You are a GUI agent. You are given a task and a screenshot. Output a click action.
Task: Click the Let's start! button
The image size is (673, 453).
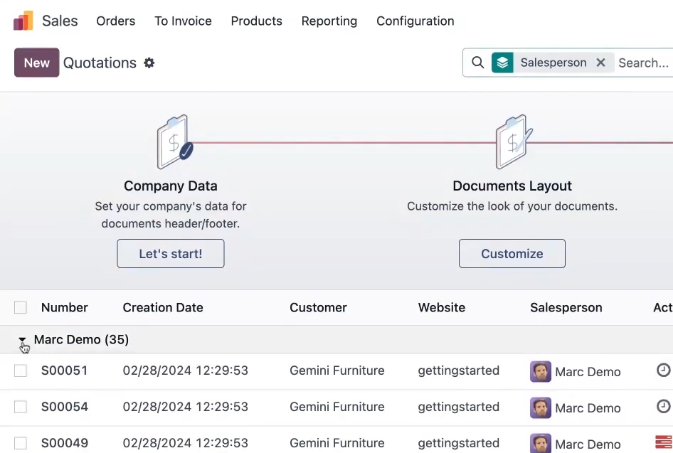point(170,253)
